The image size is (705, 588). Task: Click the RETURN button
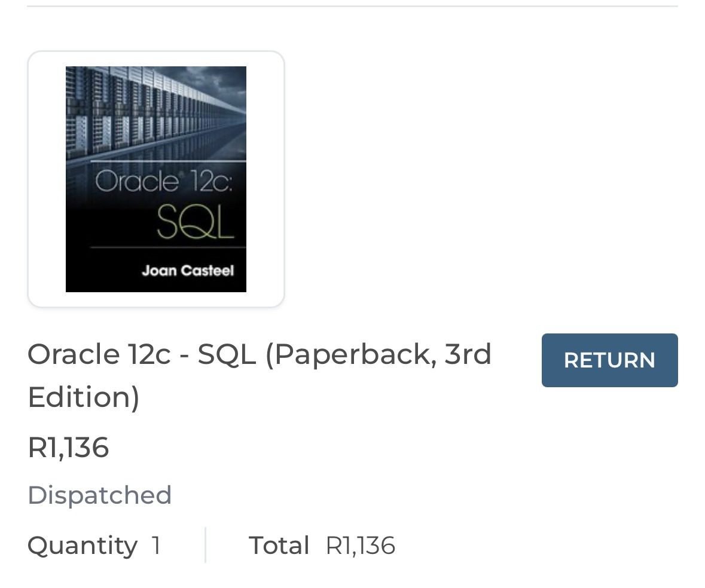tap(609, 360)
